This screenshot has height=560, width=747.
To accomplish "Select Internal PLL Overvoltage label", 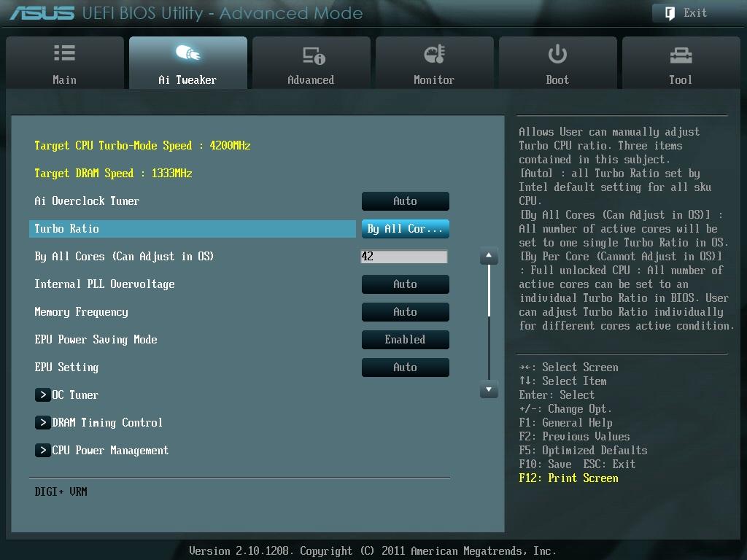I will (x=104, y=284).
